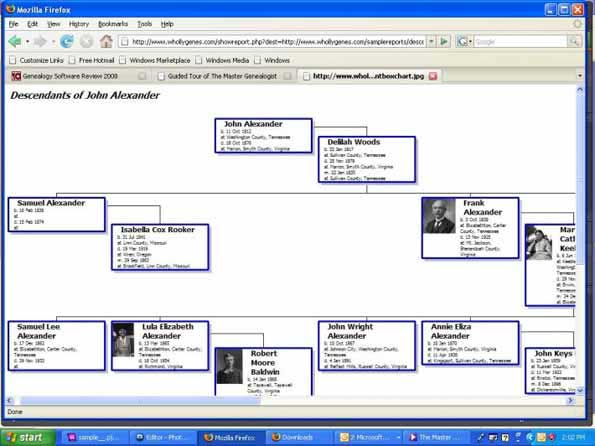Open the Free Hotmail bookmark link
The width and height of the screenshot is (595, 446).
coord(96,60)
